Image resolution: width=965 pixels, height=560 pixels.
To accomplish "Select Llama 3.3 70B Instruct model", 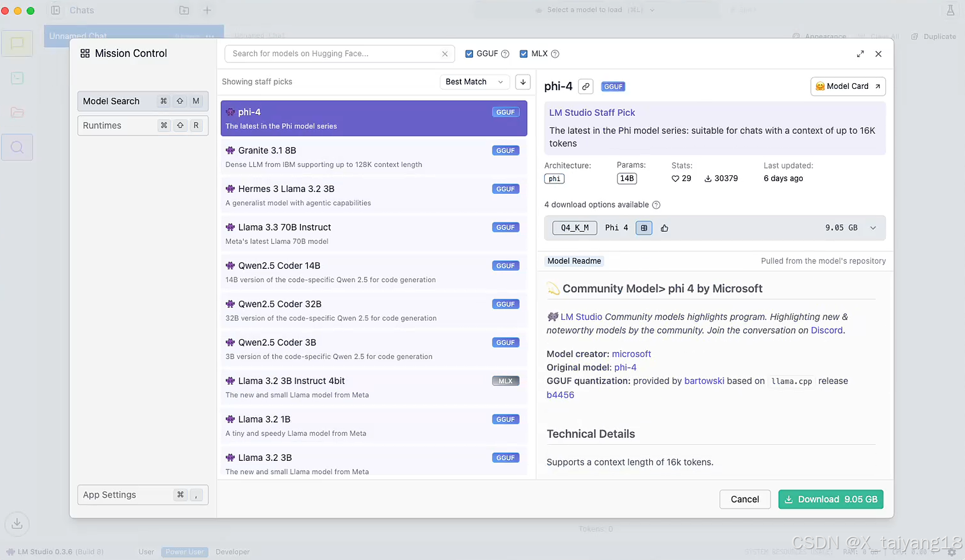I will [374, 233].
